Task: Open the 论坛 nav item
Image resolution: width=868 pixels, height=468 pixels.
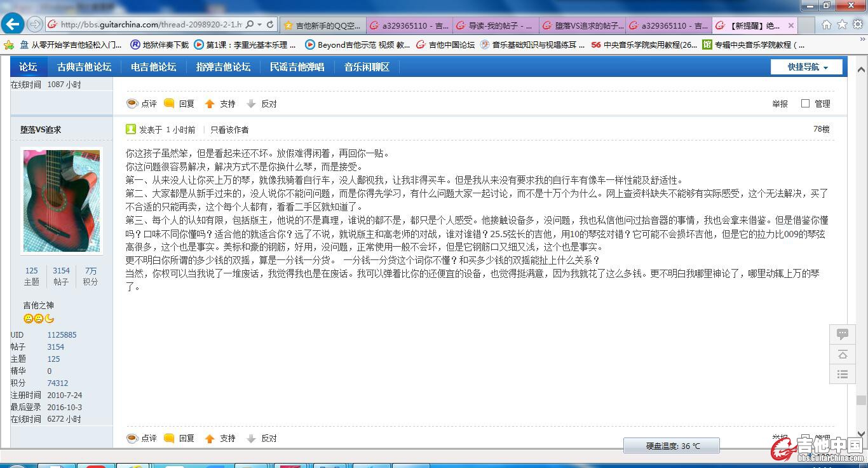Action: point(28,67)
